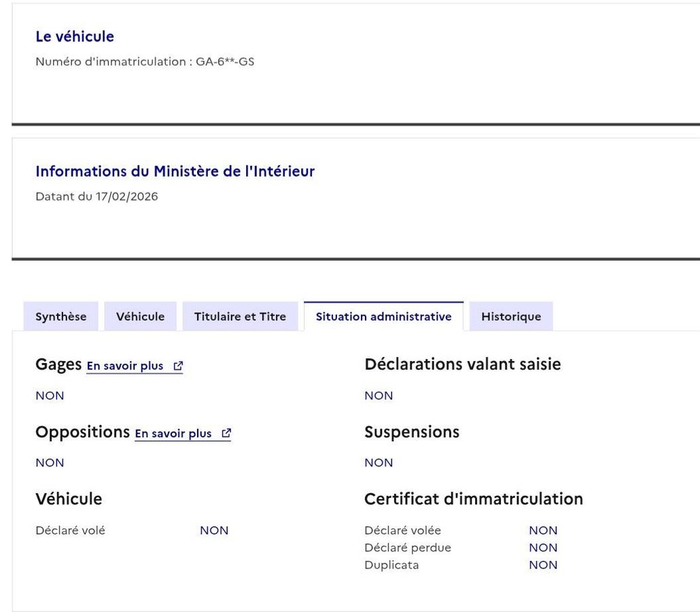Open the Oppositions 'En savoir plus' link
This screenshot has height=612, width=700.
point(173,434)
